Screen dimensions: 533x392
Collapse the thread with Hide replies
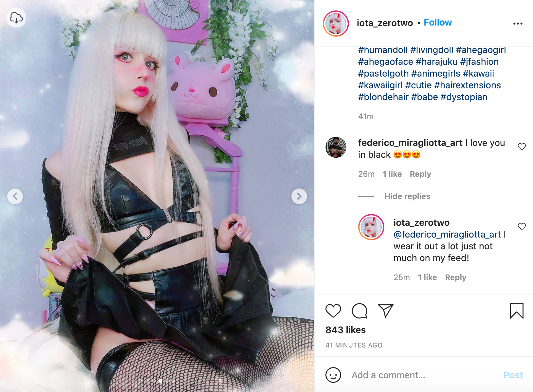click(x=407, y=196)
